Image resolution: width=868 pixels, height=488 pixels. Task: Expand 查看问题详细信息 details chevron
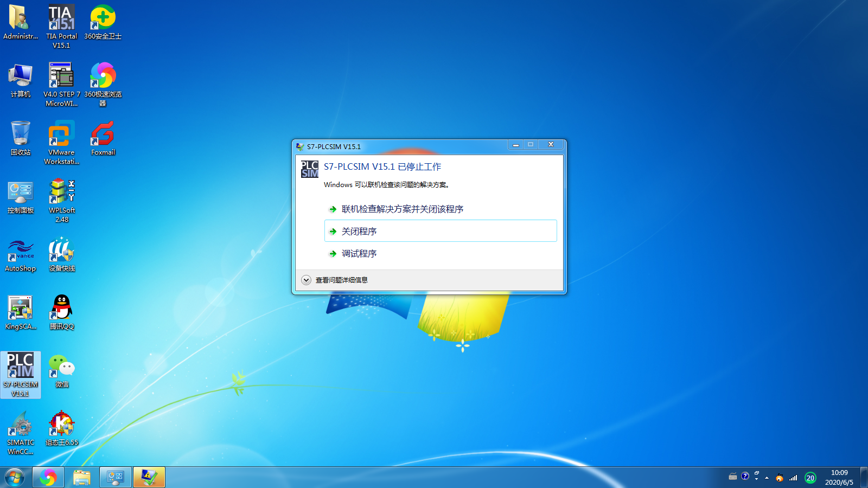tap(307, 280)
